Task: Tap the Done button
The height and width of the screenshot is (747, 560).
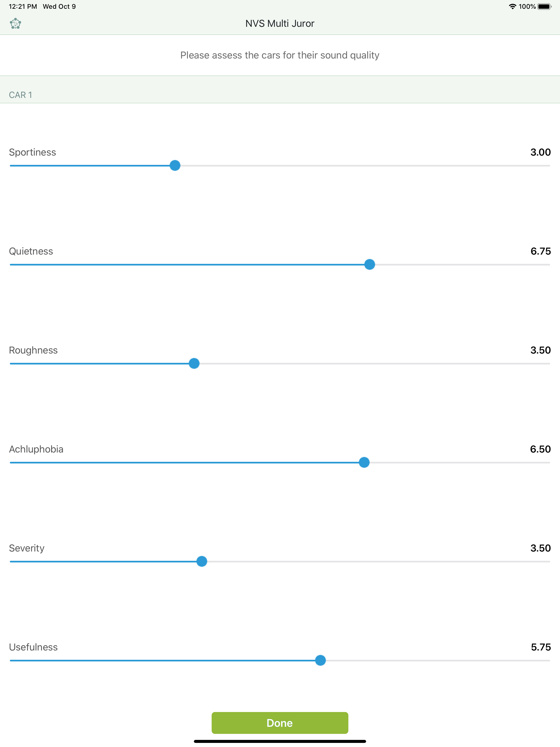Action: coord(280,723)
